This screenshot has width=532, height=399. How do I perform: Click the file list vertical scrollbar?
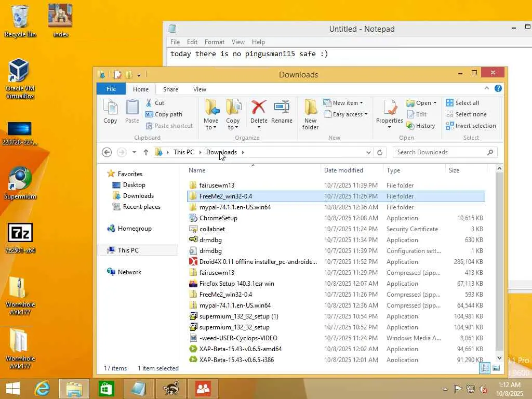[499, 263]
